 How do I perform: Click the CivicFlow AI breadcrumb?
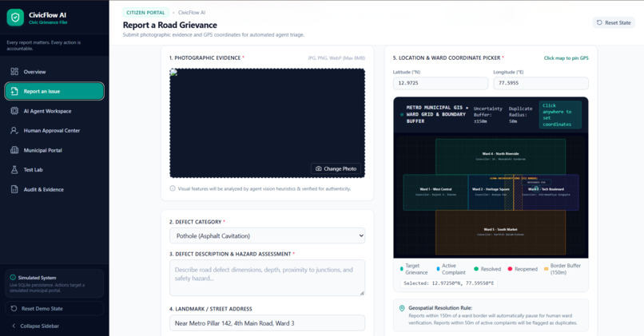click(x=192, y=13)
